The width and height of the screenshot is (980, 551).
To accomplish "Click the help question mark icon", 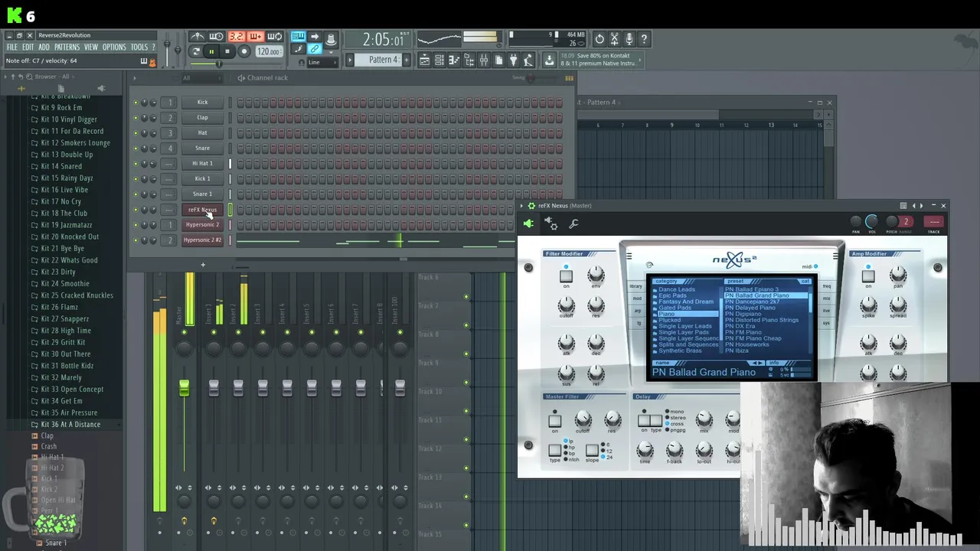I will coord(644,39).
